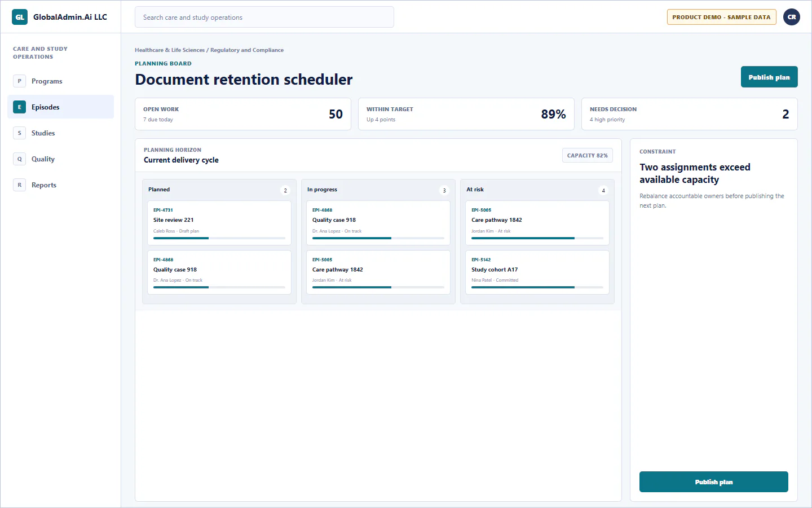Open the Quality section
Image resolution: width=812 pixels, height=508 pixels.
point(61,159)
